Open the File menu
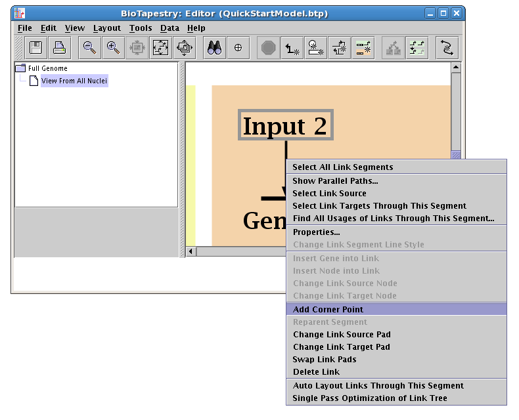519x420 pixels. (25, 28)
